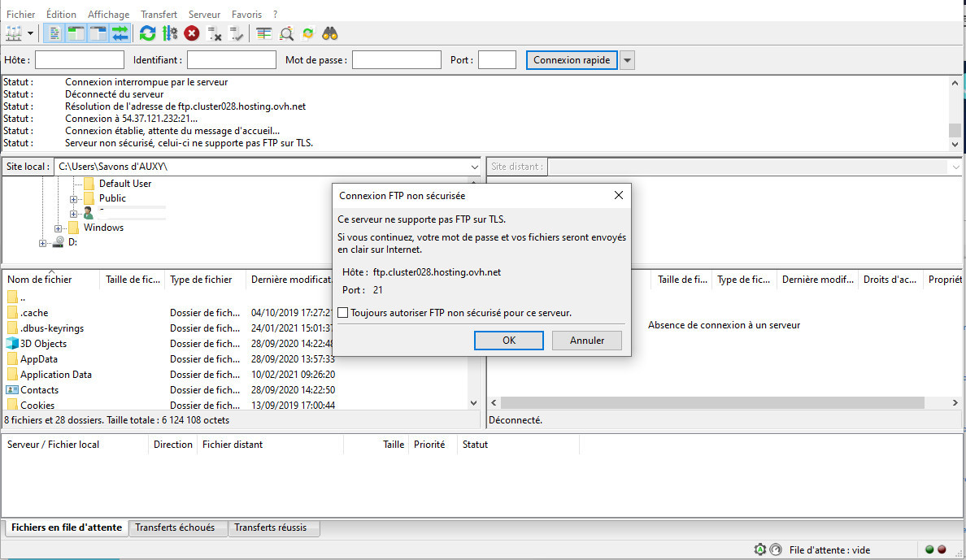Viewport: 966px width, 560px height.
Task: Confirm the dialog with OK
Action: point(508,341)
